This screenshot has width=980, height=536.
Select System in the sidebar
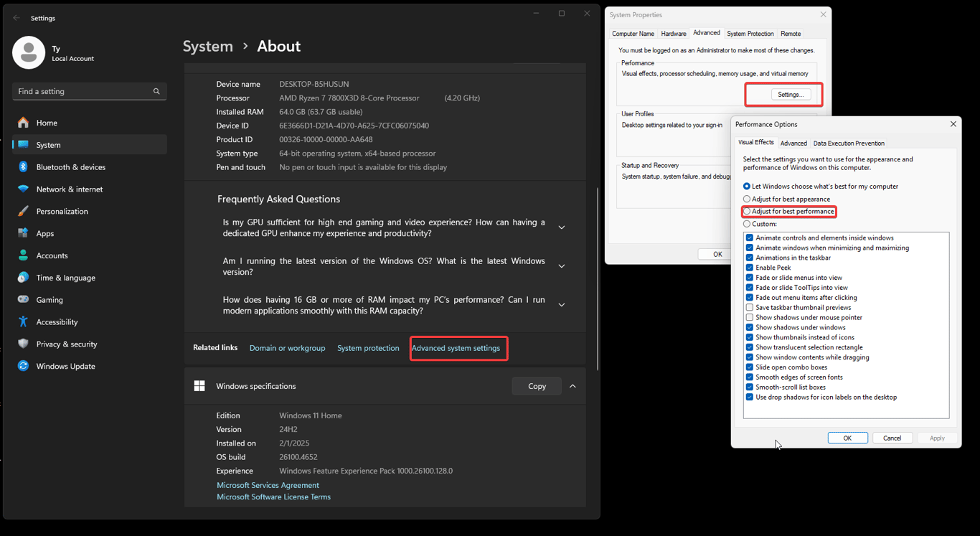click(x=90, y=145)
